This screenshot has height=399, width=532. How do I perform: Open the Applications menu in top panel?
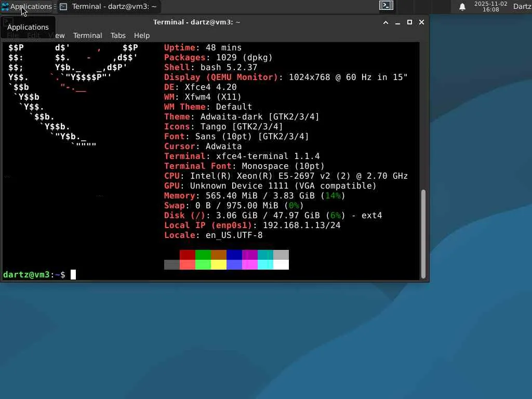(x=26, y=6)
